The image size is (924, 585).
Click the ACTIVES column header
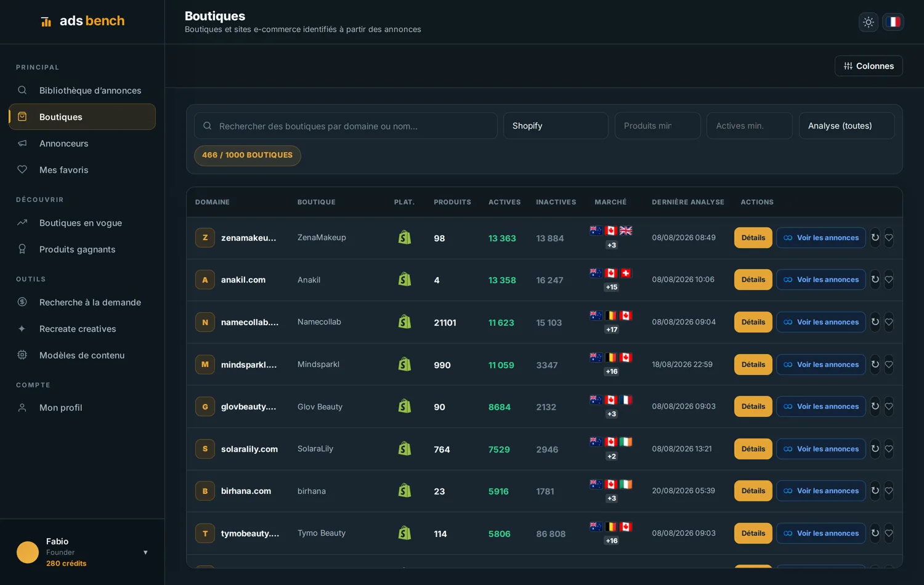tap(505, 202)
